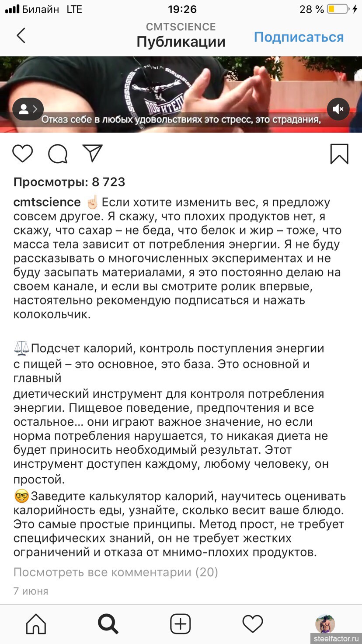Show tagged people on video
Screen dimensions: 362x644
[x=28, y=109]
